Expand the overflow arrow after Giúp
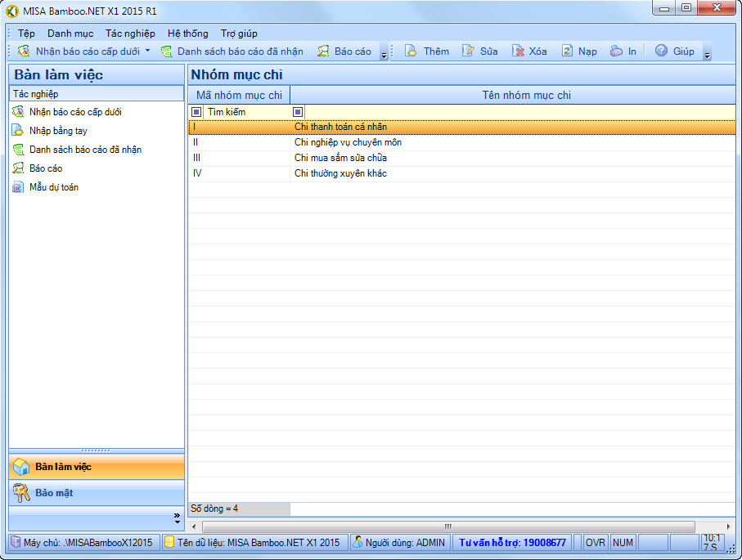This screenshot has width=742, height=560. (707, 56)
